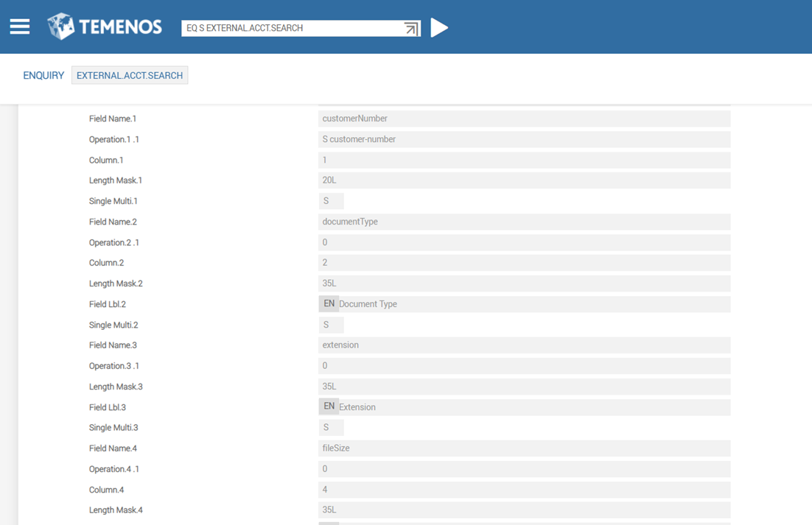Open the hamburger main menu
The height and width of the screenshot is (525, 812).
tap(20, 27)
